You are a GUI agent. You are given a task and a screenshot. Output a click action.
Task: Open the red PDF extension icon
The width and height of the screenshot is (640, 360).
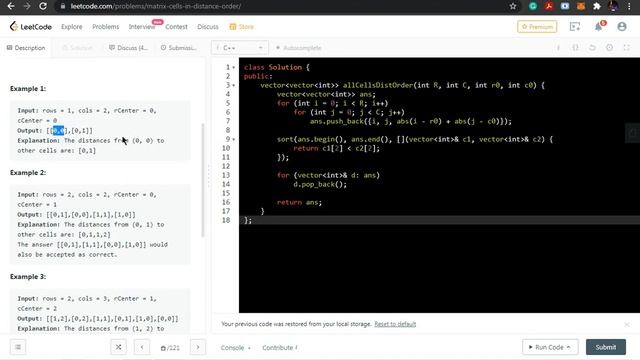point(549,6)
